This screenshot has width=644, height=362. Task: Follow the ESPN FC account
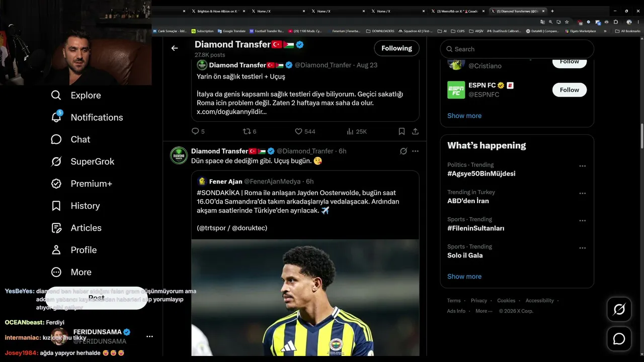pos(570,89)
